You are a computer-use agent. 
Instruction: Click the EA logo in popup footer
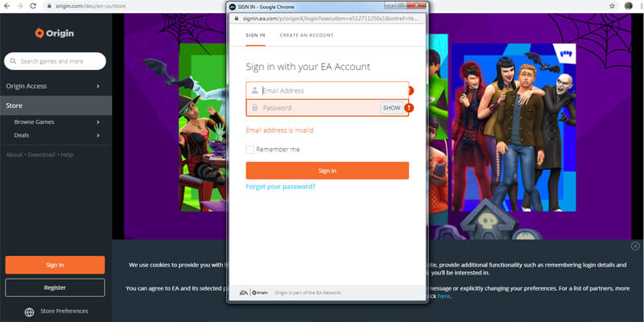(244, 292)
